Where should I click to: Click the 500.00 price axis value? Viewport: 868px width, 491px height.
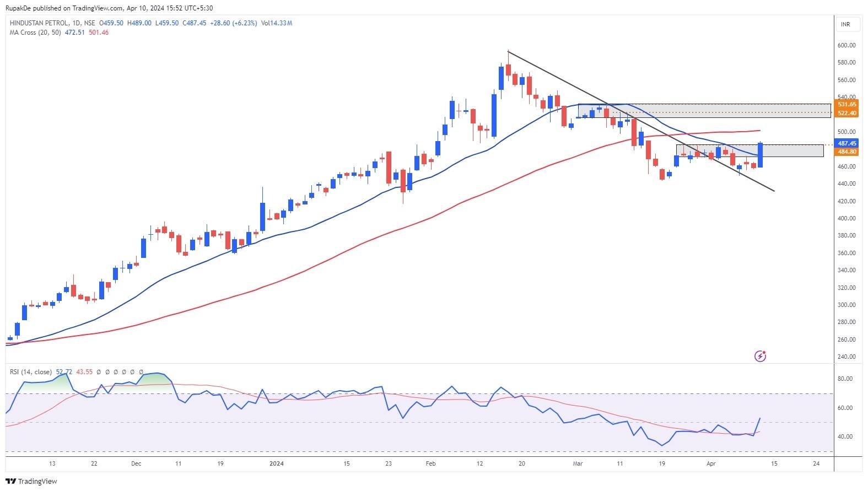pos(847,132)
